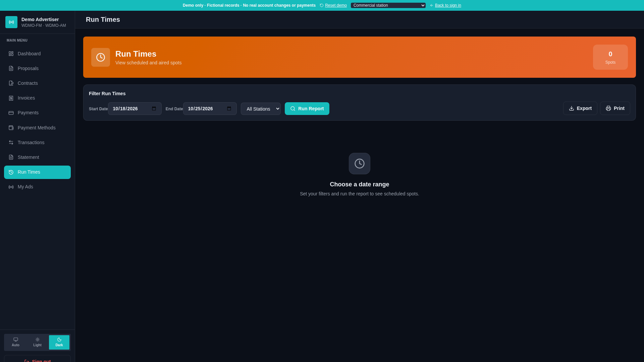
Task: Open the Start Date calendar picker icon
Action: (x=154, y=109)
